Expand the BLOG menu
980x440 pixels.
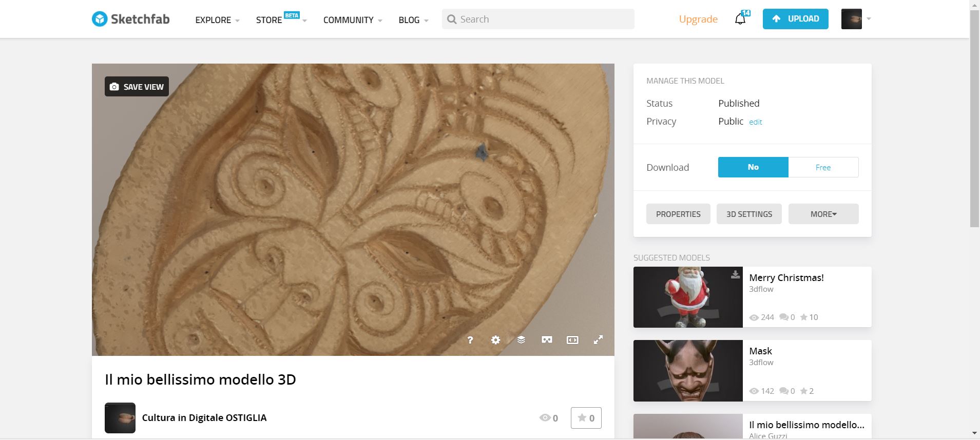click(x=413, y=20)
